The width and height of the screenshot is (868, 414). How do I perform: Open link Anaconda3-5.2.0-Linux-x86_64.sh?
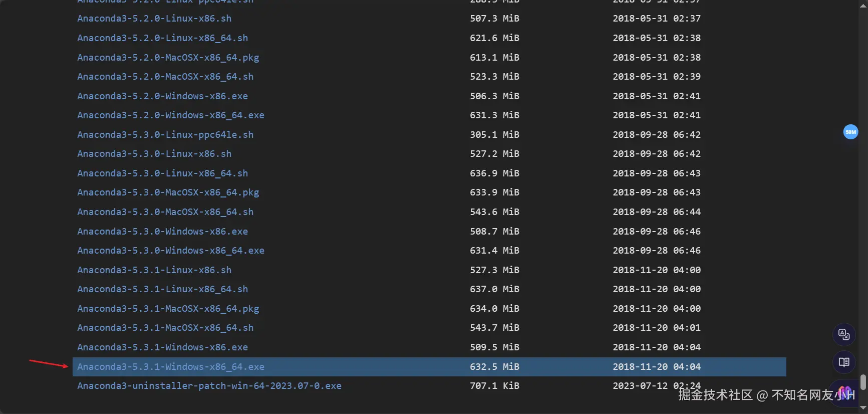click(x=162, y=38)
